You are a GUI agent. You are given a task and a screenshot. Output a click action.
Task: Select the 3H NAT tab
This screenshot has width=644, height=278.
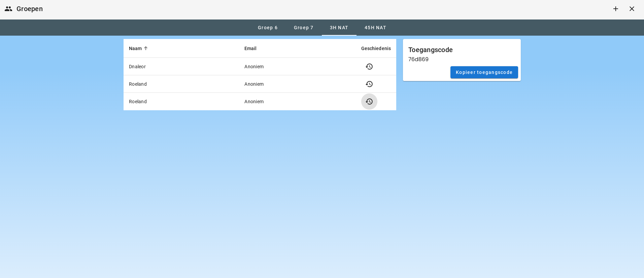tap(339, 28)
